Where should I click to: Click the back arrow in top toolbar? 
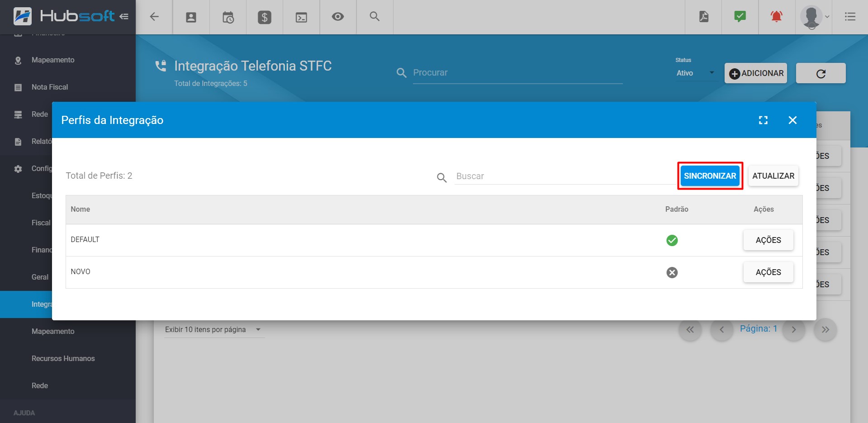(x=154, y=17)
